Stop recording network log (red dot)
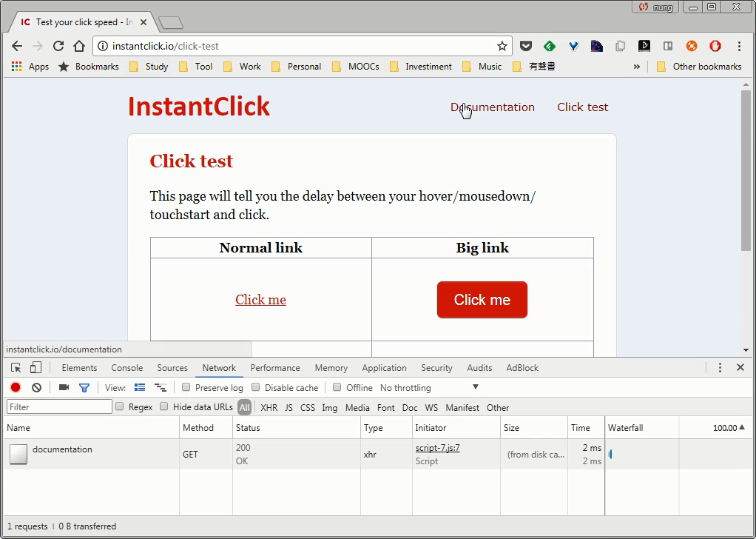 click(x=16, y=387)
